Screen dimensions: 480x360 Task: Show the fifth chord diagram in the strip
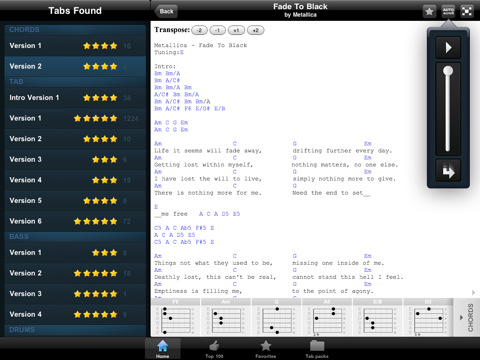(378, 317)
